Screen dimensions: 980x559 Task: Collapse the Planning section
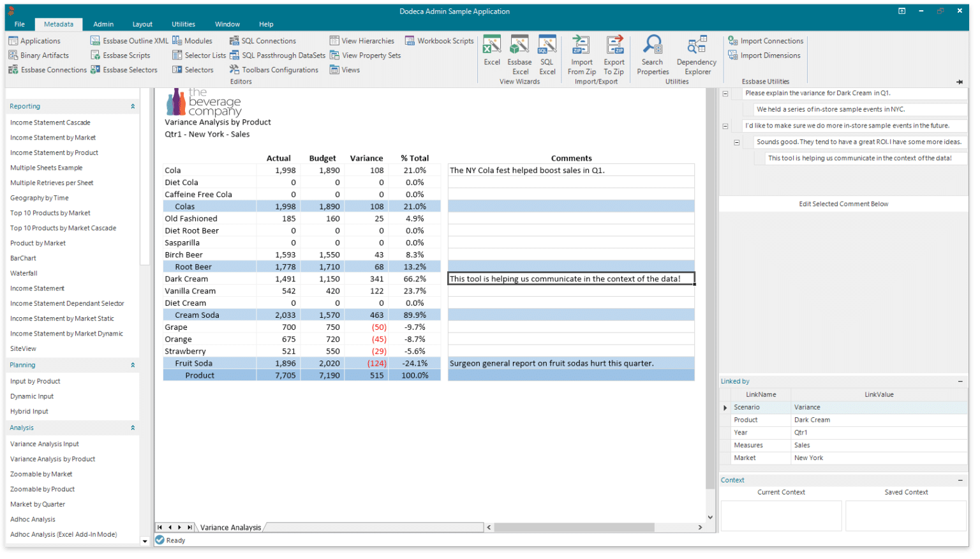[133, 364]
